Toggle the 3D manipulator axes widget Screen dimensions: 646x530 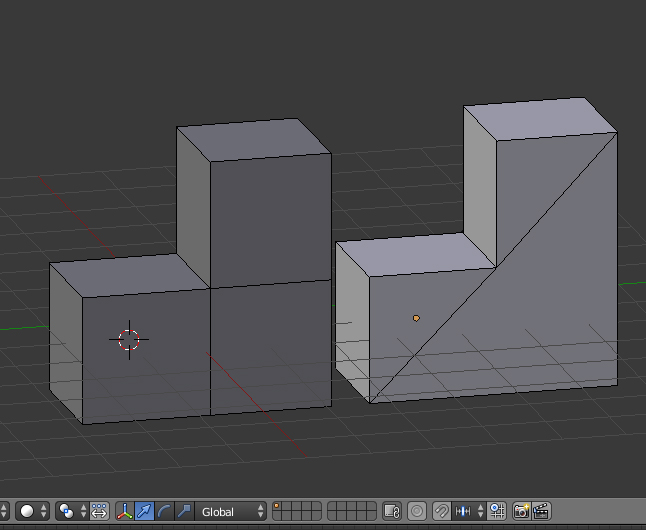[125, 511]
